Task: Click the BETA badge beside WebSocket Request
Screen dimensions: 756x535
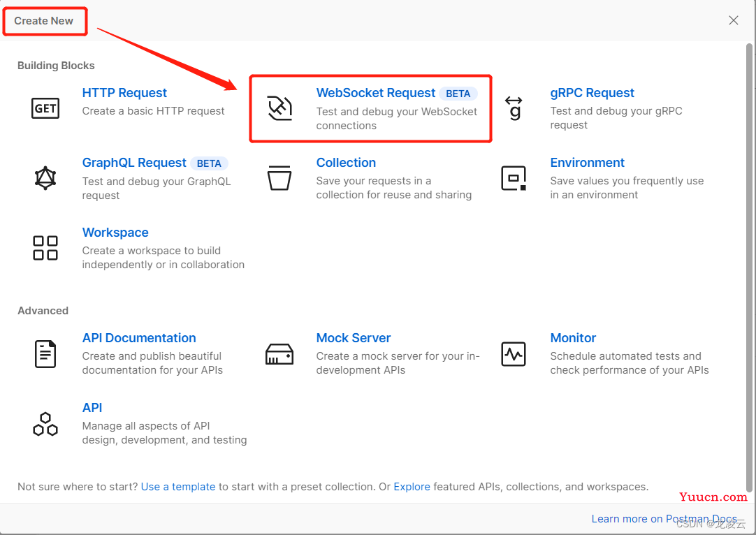Action: click(458, 94)
